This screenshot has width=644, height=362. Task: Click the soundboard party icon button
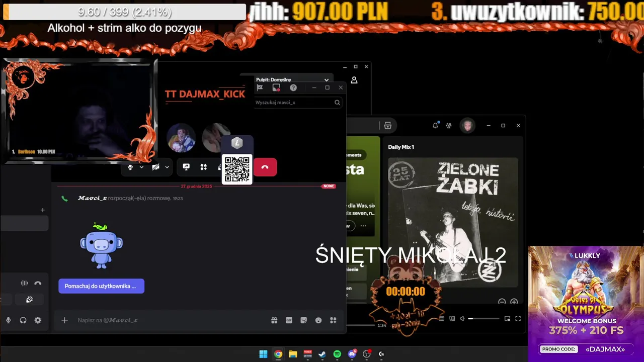[x=30, y=300]
